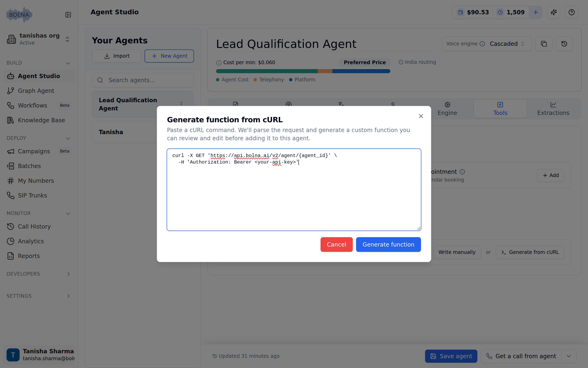588x368 pixels.
Task: Click Write manually button
Action: pyautogui.click(x=457, y=252)
